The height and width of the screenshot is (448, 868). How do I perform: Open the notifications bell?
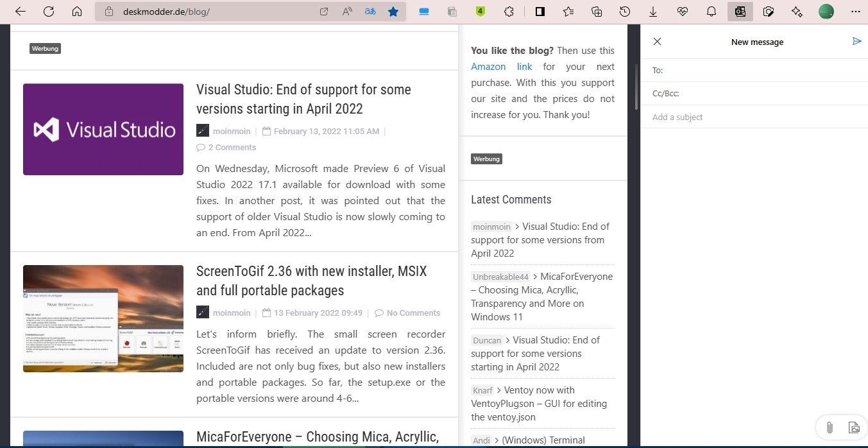pyautogui.click(x=711, y=12)
